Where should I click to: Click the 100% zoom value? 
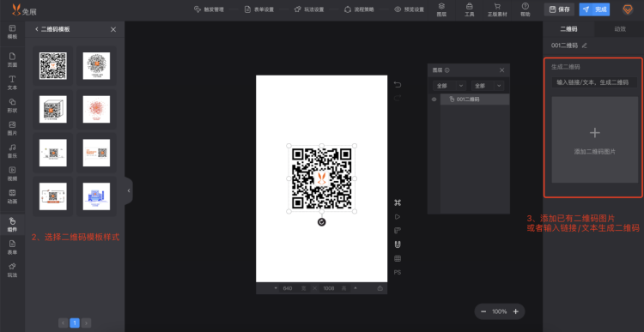point(500,311)
